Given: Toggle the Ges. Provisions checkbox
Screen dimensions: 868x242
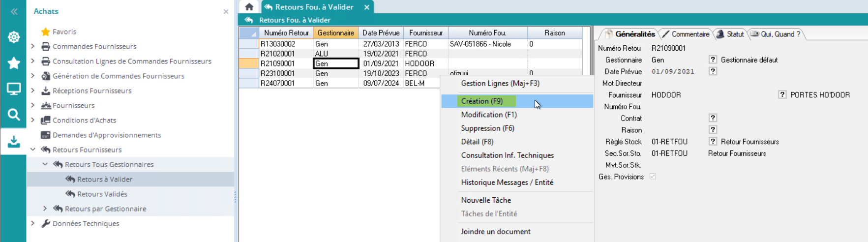Looking at the screenshot, I should pyautogui.click(x=653, y=177).
